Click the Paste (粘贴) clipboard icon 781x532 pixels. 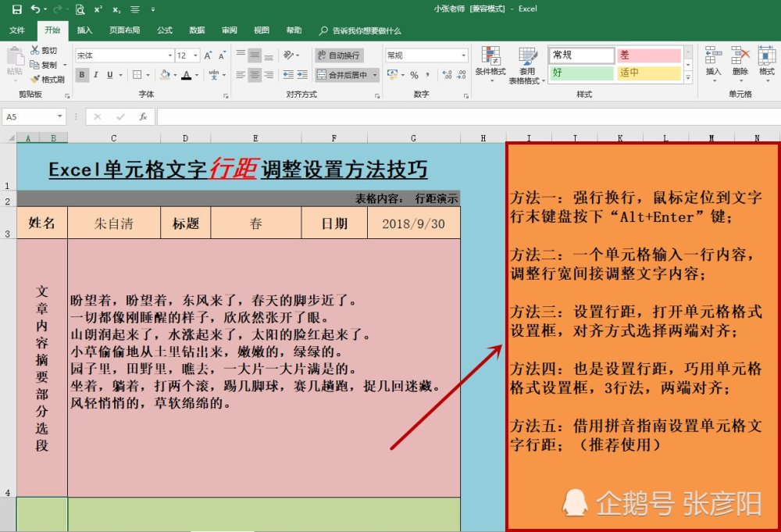coord(15,56)
